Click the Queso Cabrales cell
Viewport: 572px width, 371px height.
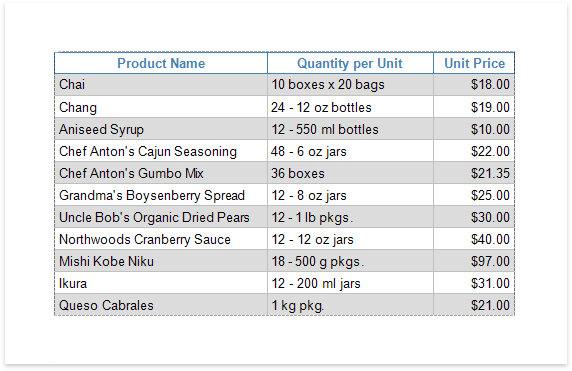161,305
